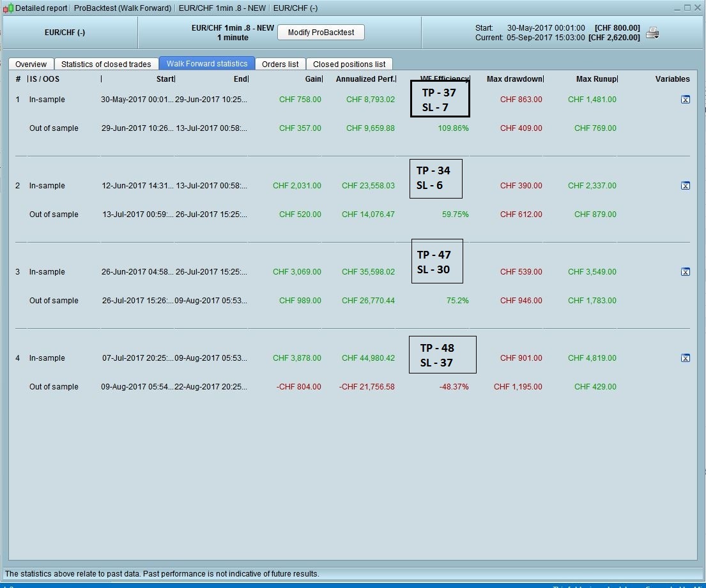The width and height of the screenshot is (706, 588).
Task: Open variables icon for walk forward row 3
Action: 686,272
